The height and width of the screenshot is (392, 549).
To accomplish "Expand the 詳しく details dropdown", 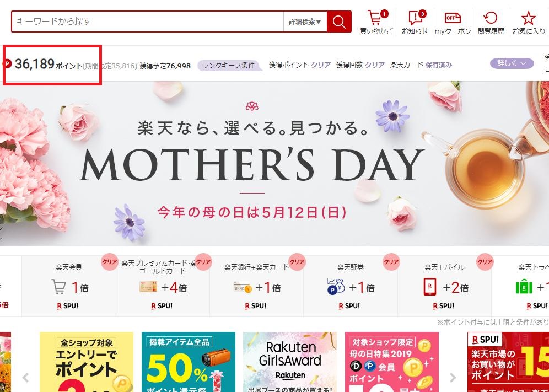I will point(512,63).
